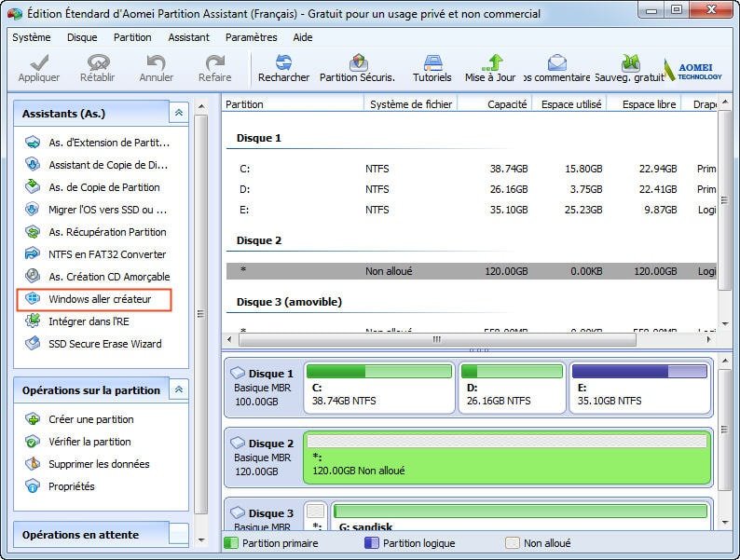Screen dimensions: 740x560
Task: Open the Tutoriels toolbar icon
Action: coord(432,61)
